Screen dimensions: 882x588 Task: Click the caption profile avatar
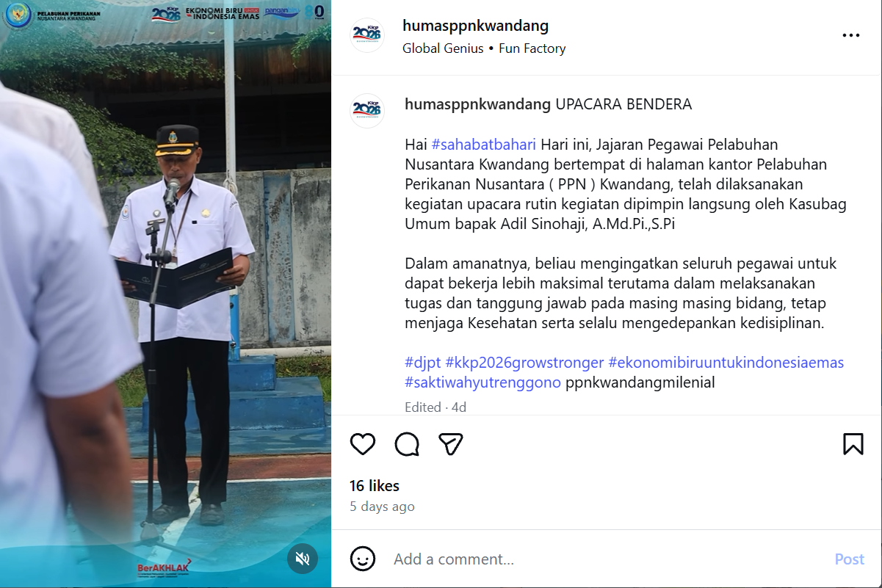[x=367, y=111]
